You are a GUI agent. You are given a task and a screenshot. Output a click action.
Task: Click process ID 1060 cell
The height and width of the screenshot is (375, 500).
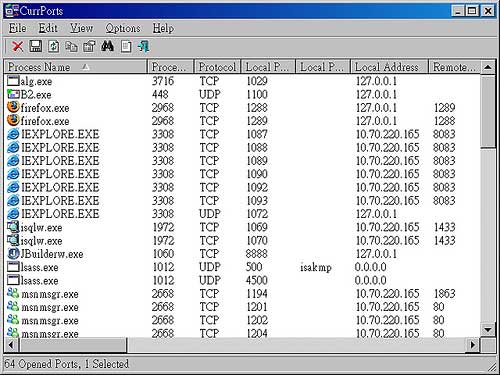coord(163,254)
